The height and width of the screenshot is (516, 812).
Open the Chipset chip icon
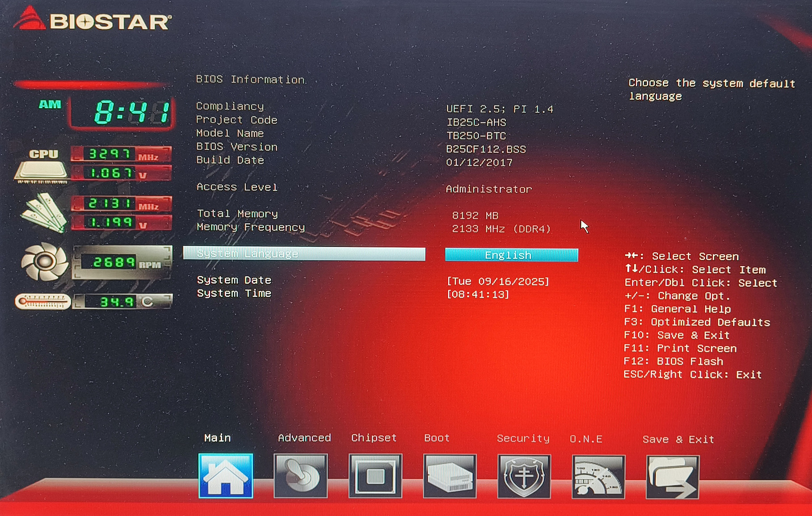tap(375, 476)
